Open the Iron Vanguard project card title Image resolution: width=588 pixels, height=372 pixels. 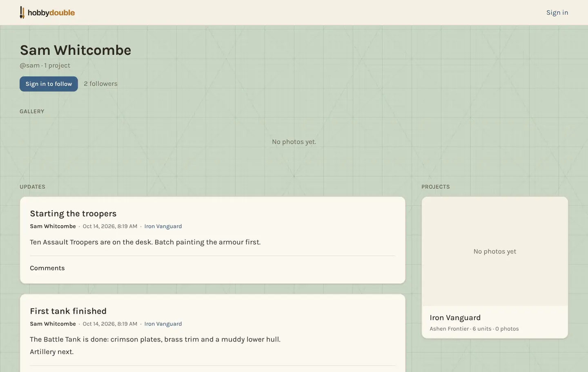[455, 317]
